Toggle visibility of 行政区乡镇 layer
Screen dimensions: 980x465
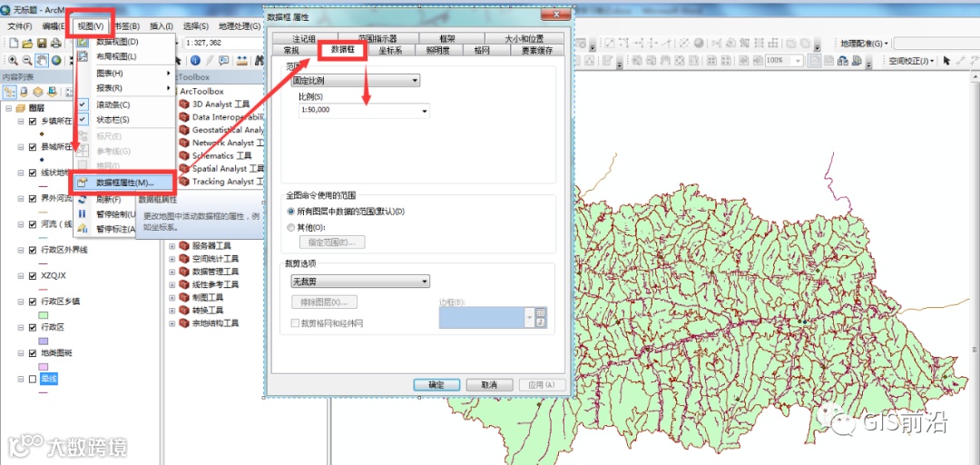[x=33, y=301]
